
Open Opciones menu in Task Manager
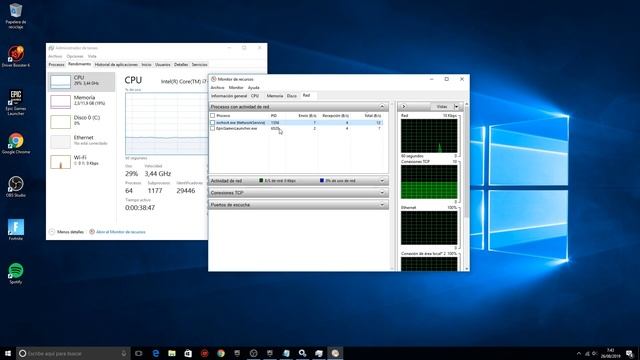pos(75,56)
